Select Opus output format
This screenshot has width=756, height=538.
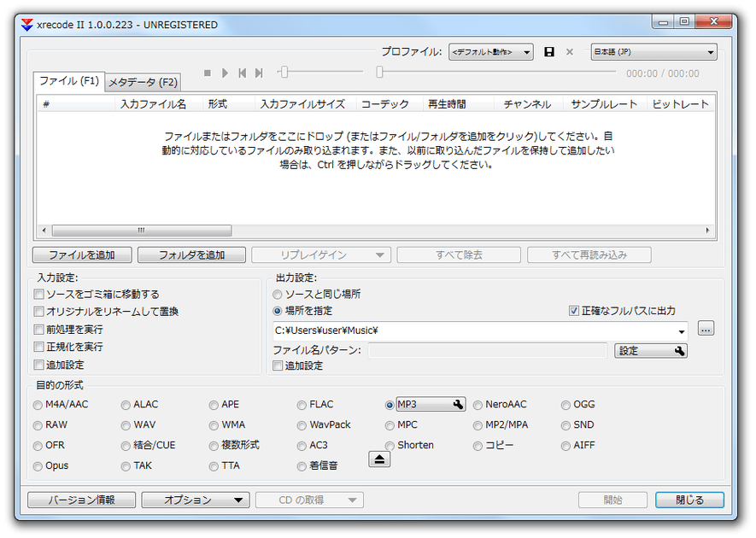[x=38, y=466]
